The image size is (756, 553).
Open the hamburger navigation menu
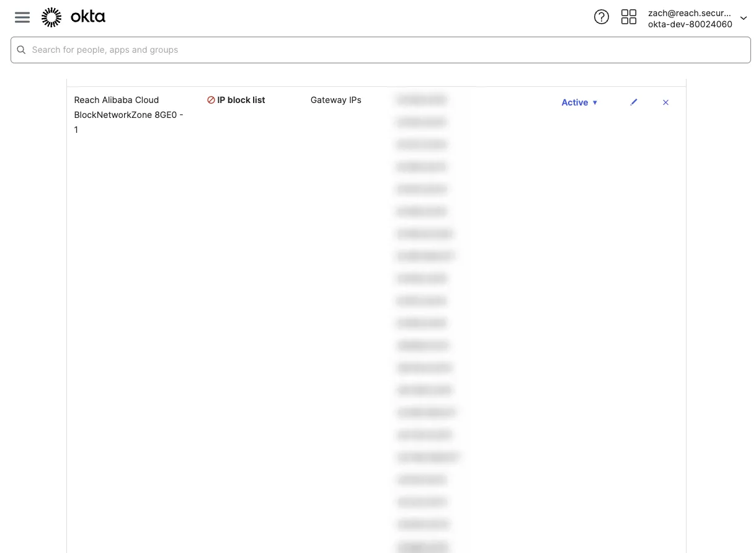click(22, 17)
